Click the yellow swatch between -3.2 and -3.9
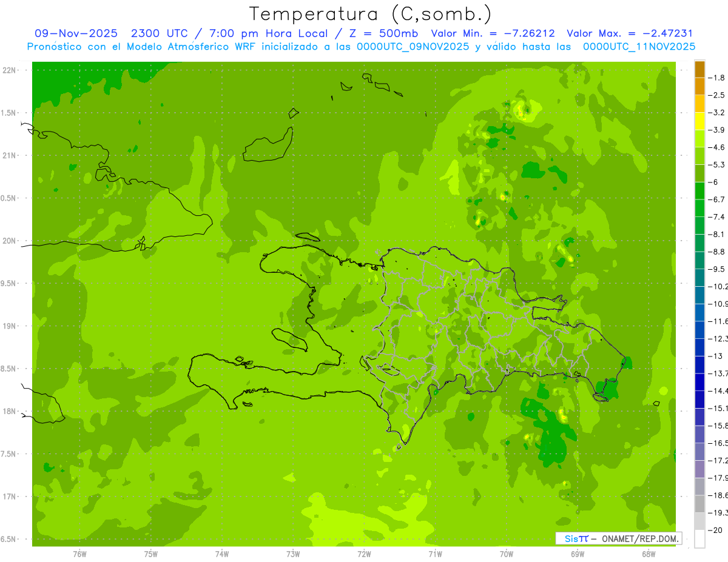This screenshot has width=728, height=562. (699, 121)
